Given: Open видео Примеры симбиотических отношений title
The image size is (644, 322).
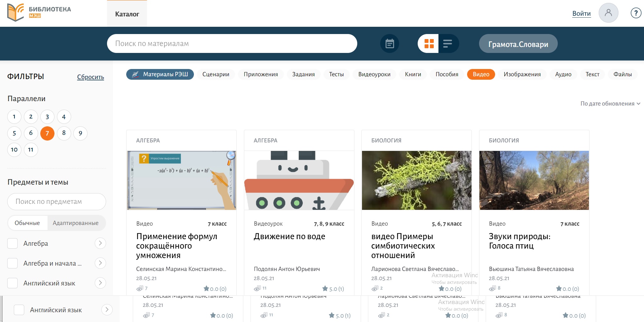Looking at the screenshot, I should pos(403,246).
